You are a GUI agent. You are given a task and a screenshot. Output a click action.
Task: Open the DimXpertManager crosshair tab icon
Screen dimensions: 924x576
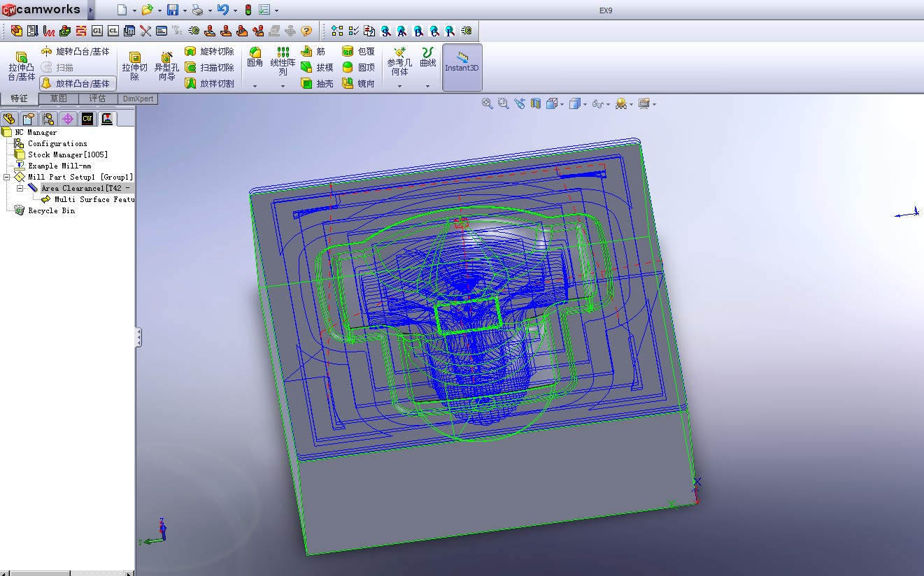(68, 119)
